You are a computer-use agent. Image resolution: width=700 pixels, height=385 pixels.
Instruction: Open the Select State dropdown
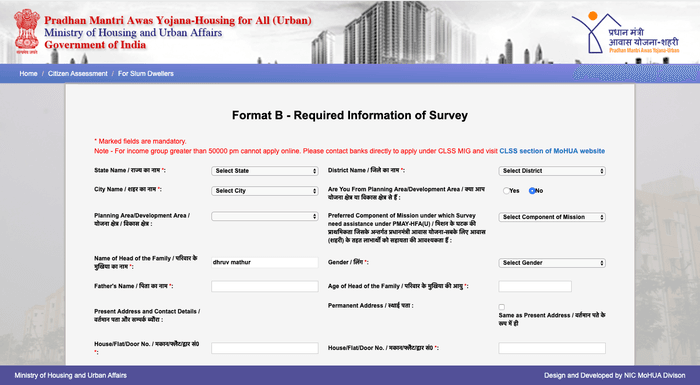point(265,171)
